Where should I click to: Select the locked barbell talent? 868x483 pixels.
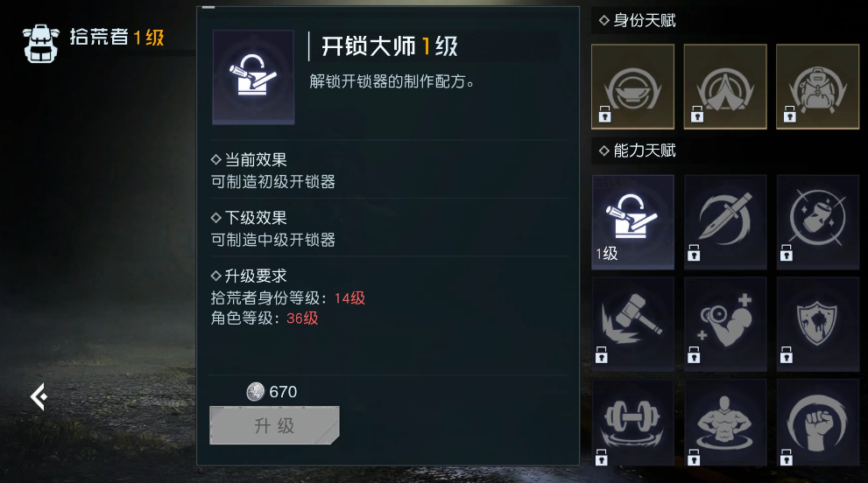pyautogui.click(x=632, y=423)
